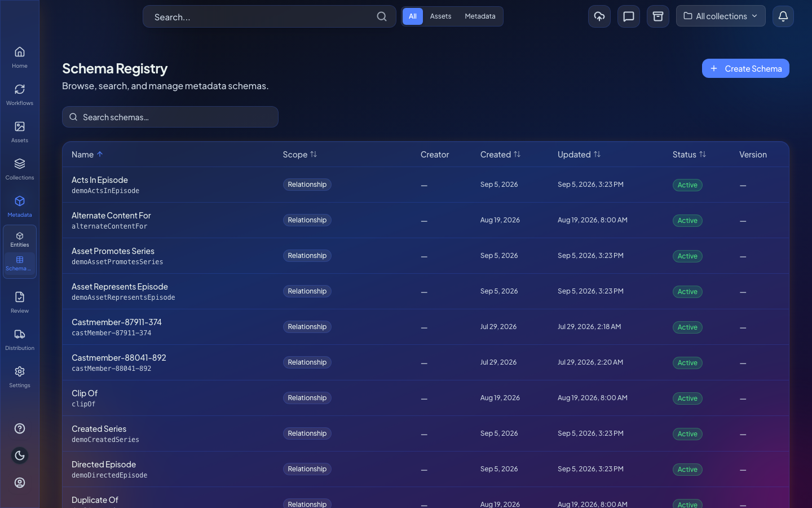Viewport: 812px width, 508px height.
Task: Click the Jul 29, 2026, 2:18 AM updated value
Action: 589,327
